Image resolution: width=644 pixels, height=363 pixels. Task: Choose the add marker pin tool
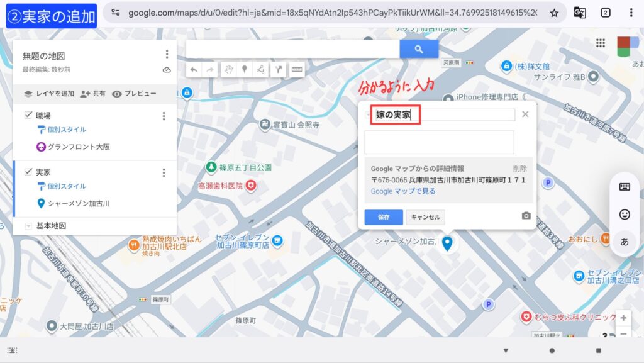pos(245,70)
